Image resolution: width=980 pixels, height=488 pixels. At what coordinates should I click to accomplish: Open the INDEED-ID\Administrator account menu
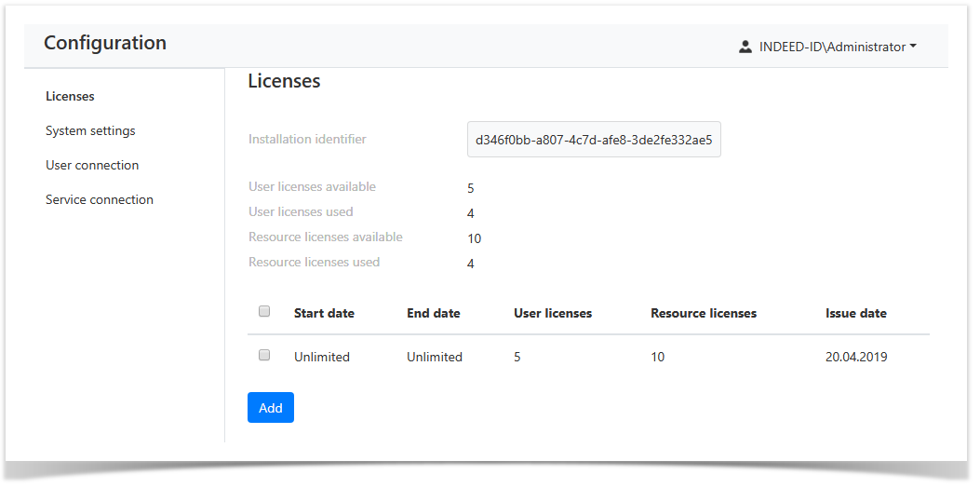(x=832, y=47)
